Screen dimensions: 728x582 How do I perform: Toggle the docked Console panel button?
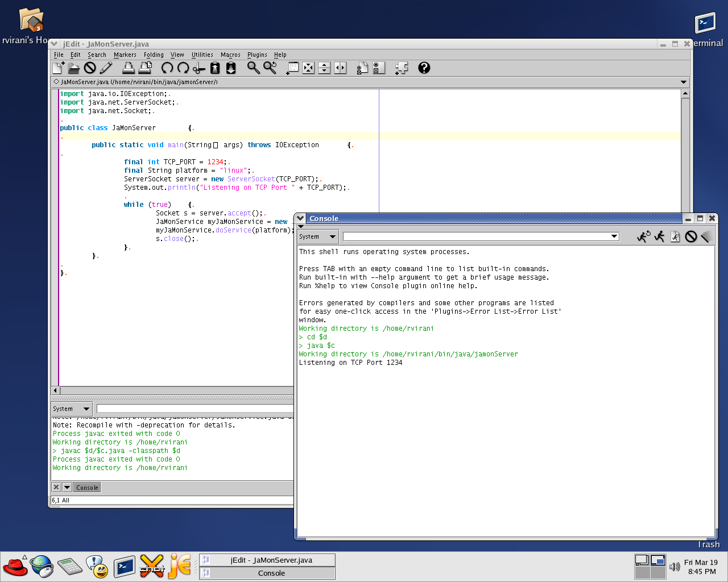(x=88, y=488)
